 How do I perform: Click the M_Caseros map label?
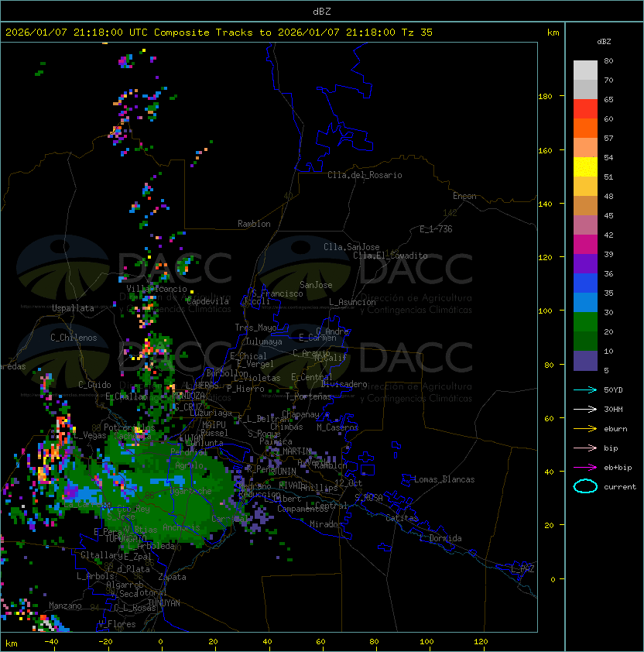tap(337, 427)
